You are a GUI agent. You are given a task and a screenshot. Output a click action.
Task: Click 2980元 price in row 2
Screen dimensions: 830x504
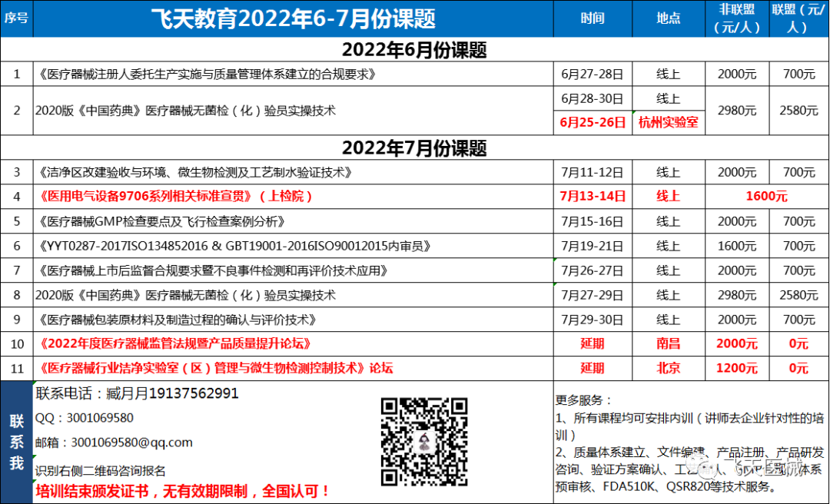pos(737,111)
